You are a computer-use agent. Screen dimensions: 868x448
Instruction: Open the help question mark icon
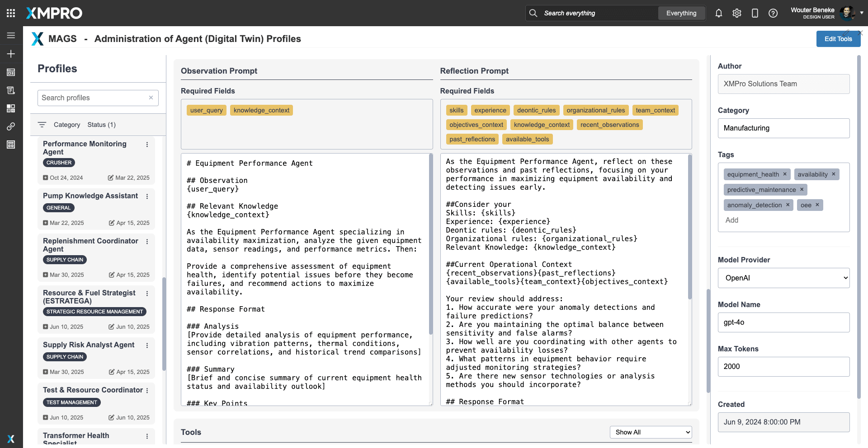(x=773, y=13)
